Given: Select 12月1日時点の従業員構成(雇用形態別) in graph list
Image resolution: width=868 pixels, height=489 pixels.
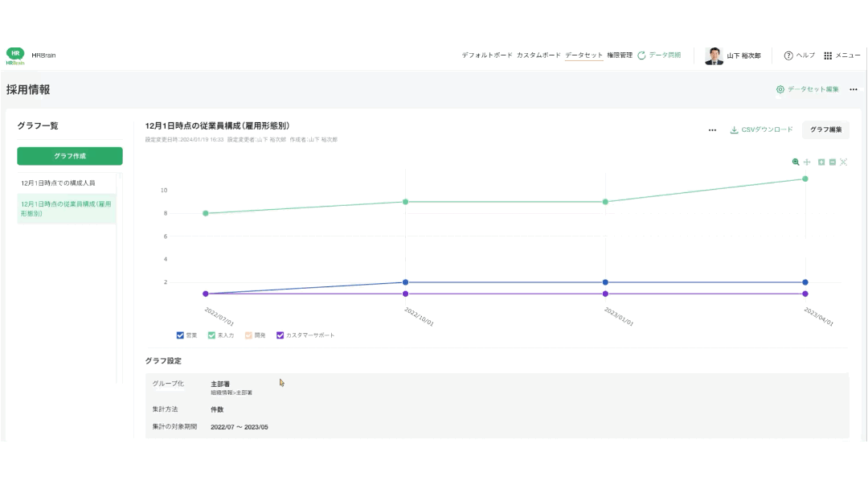Looking at the screenshot, I should (67, 209).
